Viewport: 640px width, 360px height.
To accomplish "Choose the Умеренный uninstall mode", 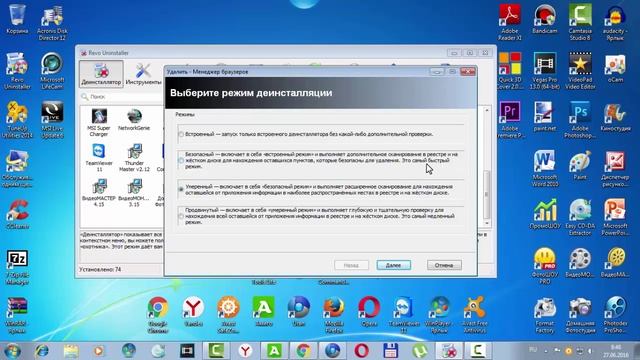I will coord(181,189).
